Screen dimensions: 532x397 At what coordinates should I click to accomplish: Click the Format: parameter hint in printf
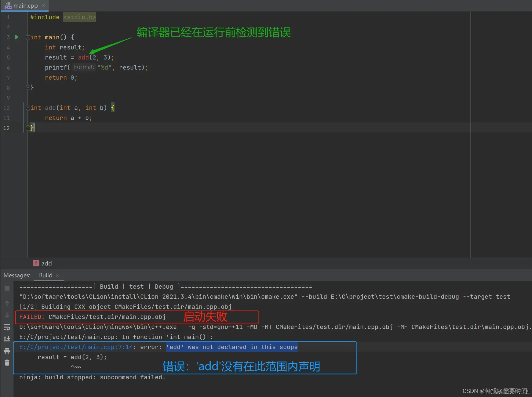tap(84, 67)
